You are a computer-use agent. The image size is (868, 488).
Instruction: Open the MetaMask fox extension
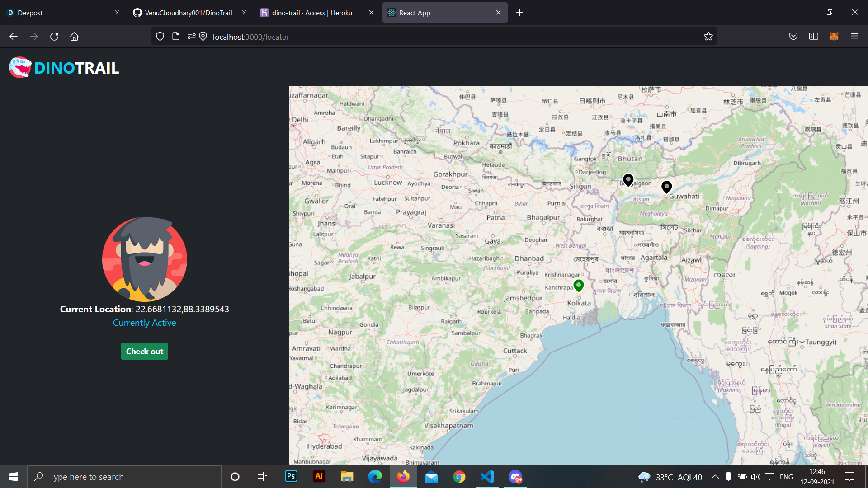tap(834, 37)
